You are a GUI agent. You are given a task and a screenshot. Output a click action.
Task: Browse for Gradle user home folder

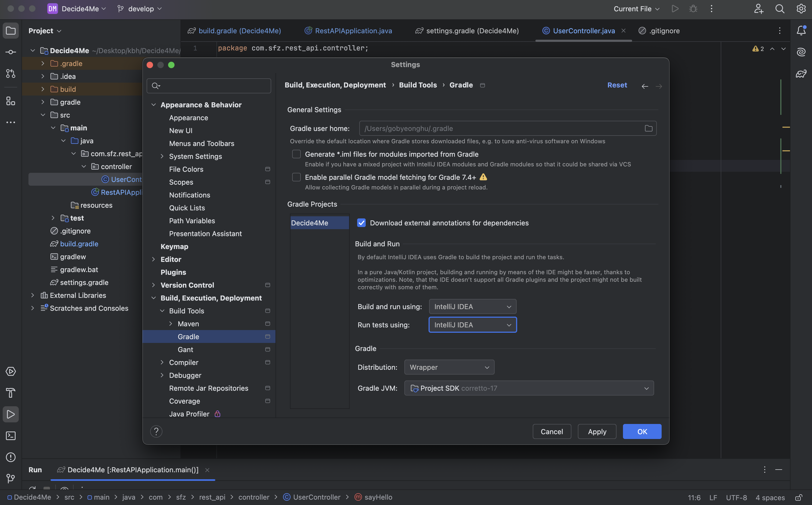click(648, 128)
